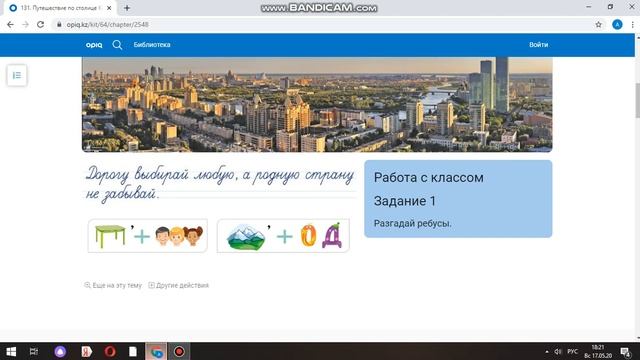Open Chrome three-dot menu
Image resolution: width=640 pixels, height=360 pixels.
[x=632, y=24]
